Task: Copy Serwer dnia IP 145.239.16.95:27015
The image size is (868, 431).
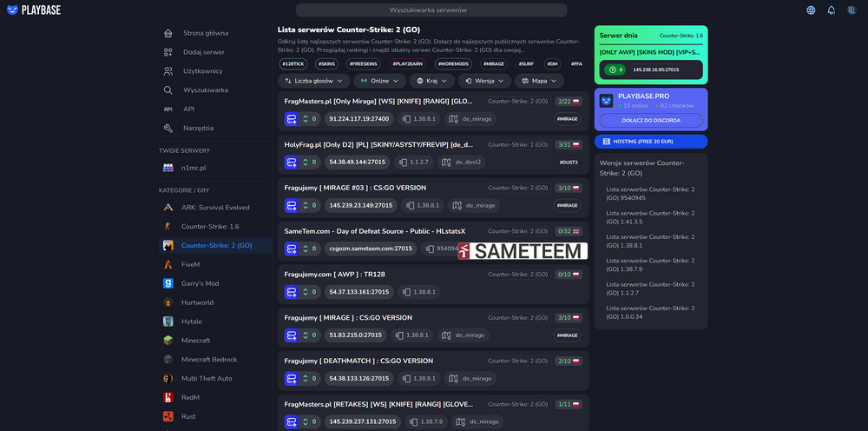Action: pos(656,70)
